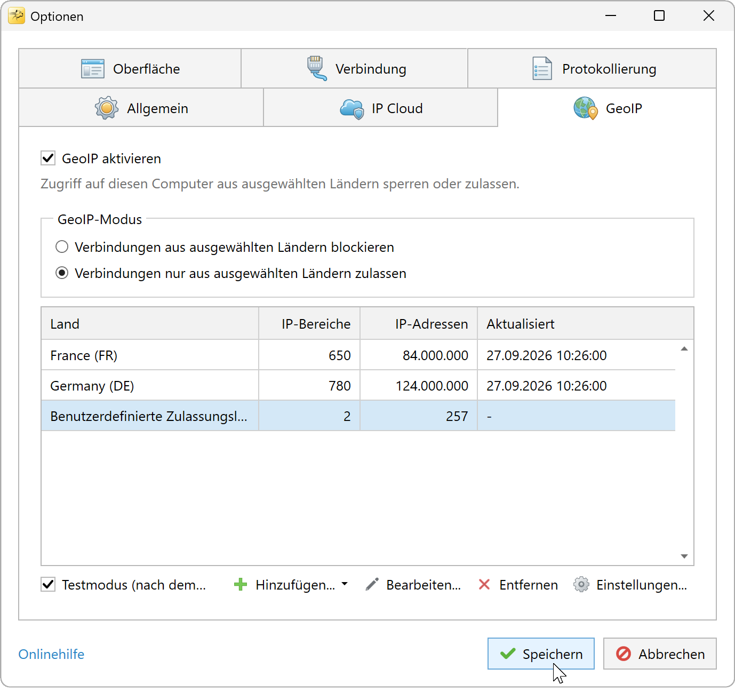Select 'Verbindungen nur aus ausgewählten Ländern zulassen'
This screenshot has width=735, height=700.
point(62,273)
